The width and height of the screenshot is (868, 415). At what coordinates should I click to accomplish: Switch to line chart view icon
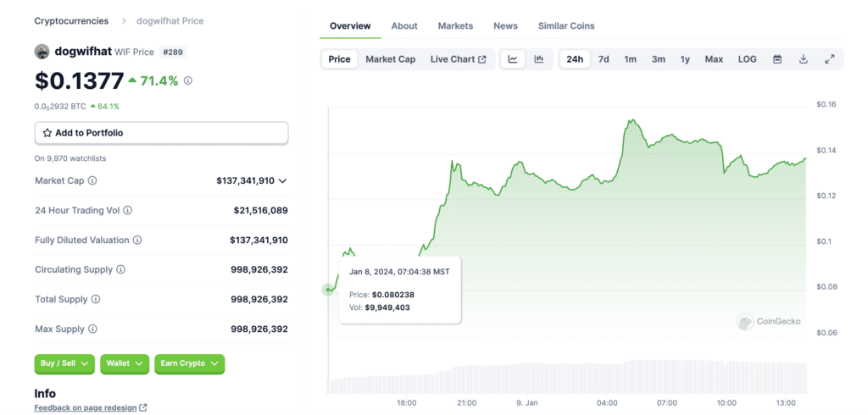coord(513,59)
